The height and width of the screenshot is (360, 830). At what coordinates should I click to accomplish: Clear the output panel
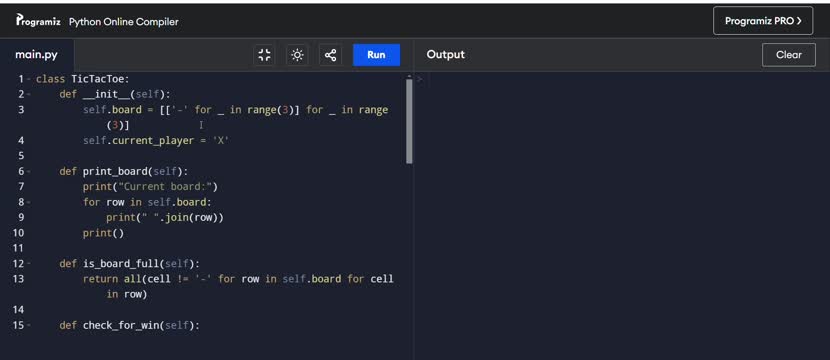(x=789, y=55)
